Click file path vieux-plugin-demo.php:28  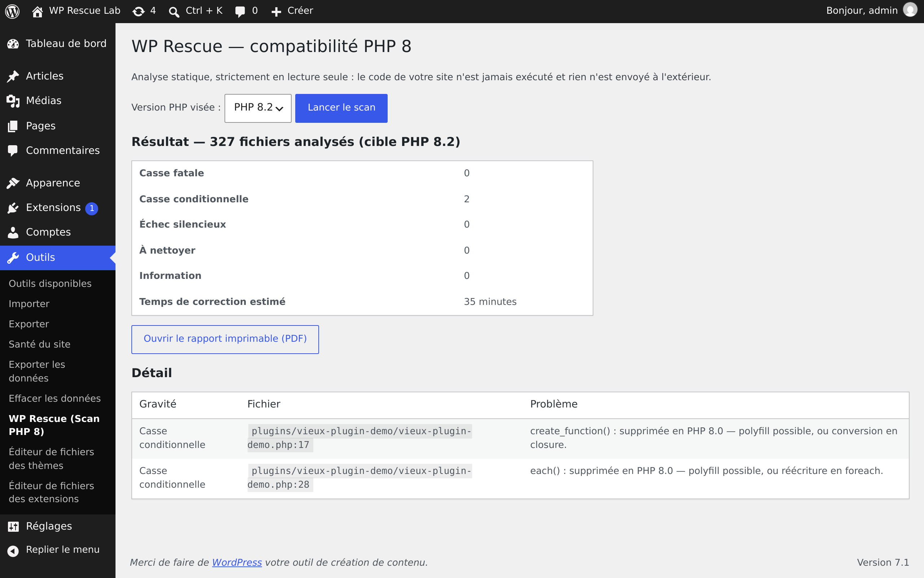click(359, 478)
